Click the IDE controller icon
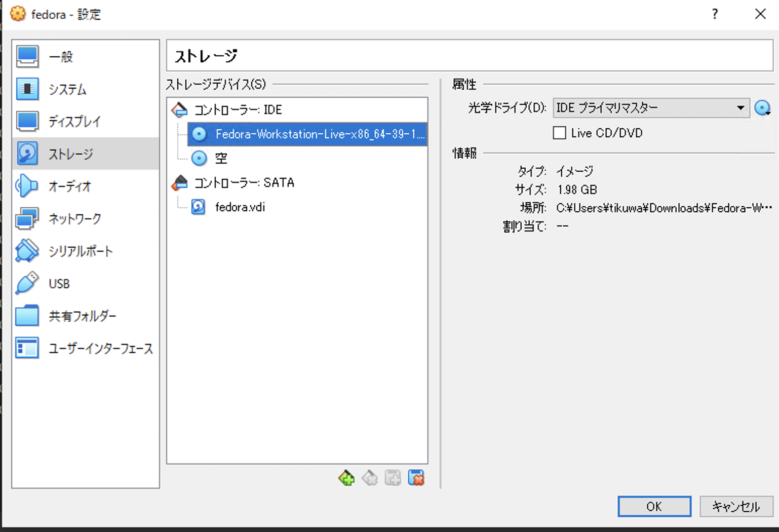779x532 pixels. coord(180,109)
